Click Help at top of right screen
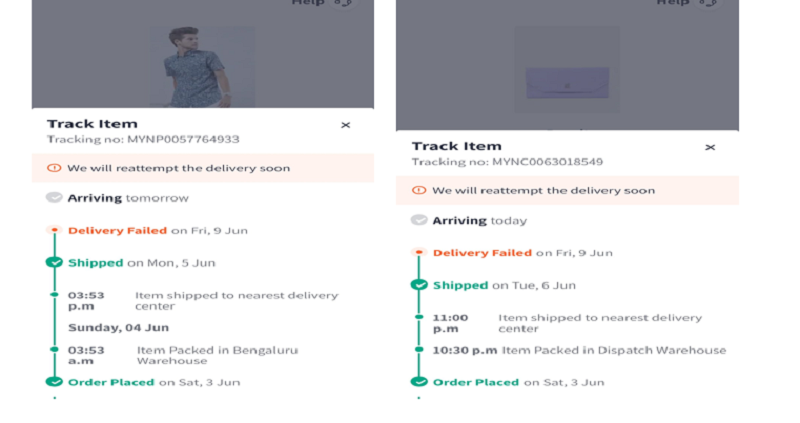The height and width of the screenshot is (423, 800). [x=672, y=3]
